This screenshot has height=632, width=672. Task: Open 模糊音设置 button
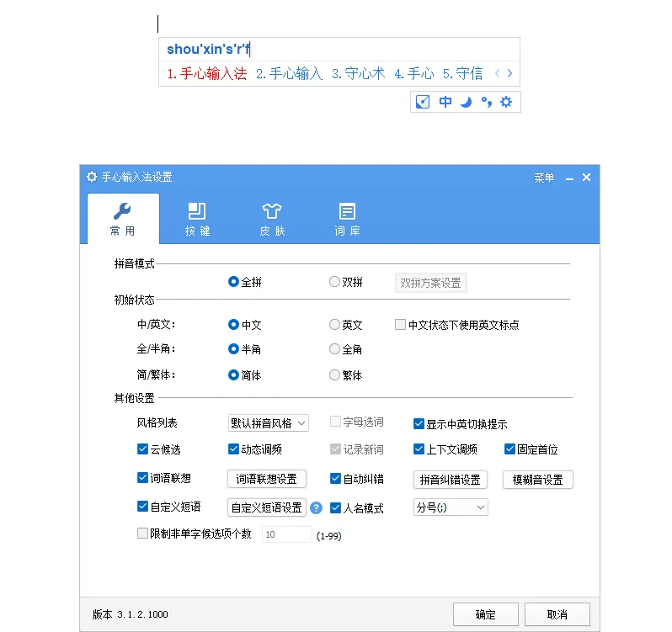click(x=537, y=480)
